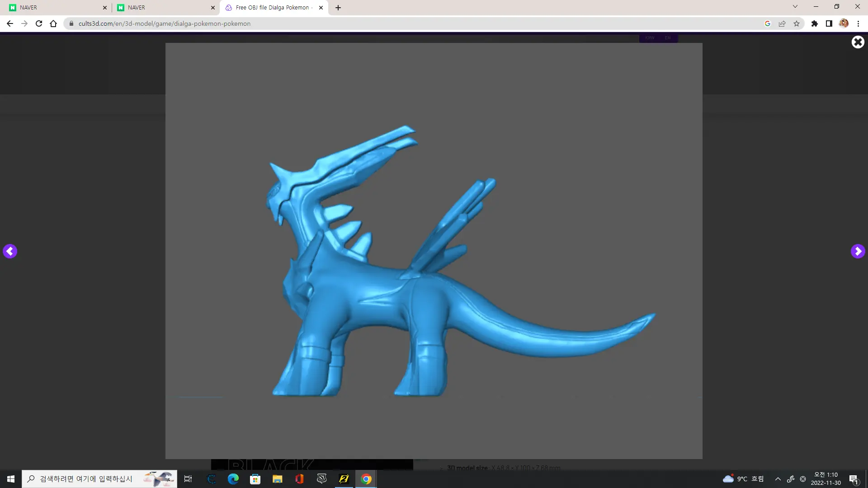Show the next image in gallery

pyautogui.click(x=858, y=251)
